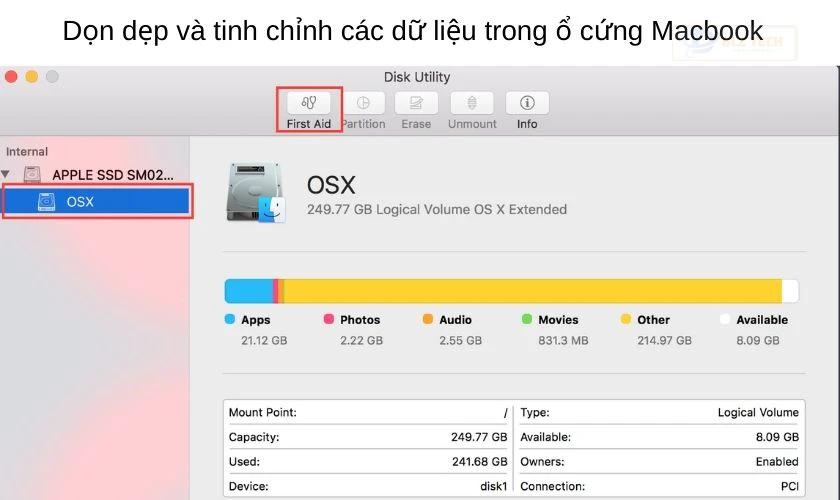Click the Device disk1 value
Screen dimensions: 840x500
coord(493,486)
